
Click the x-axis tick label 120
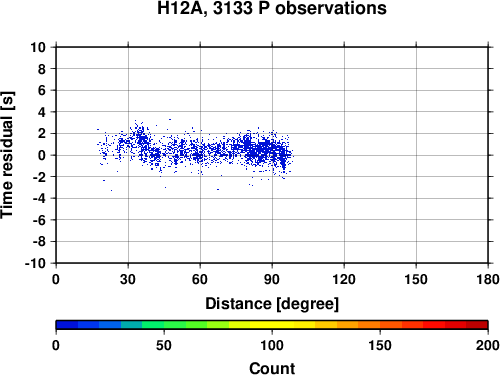[x=344, y=279]
